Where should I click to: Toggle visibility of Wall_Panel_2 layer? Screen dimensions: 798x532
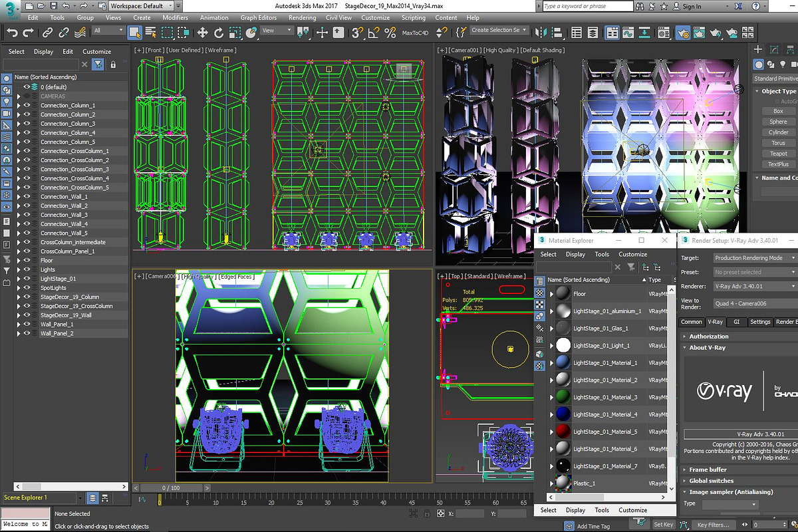pyautogui.click(x=27, y=333)
